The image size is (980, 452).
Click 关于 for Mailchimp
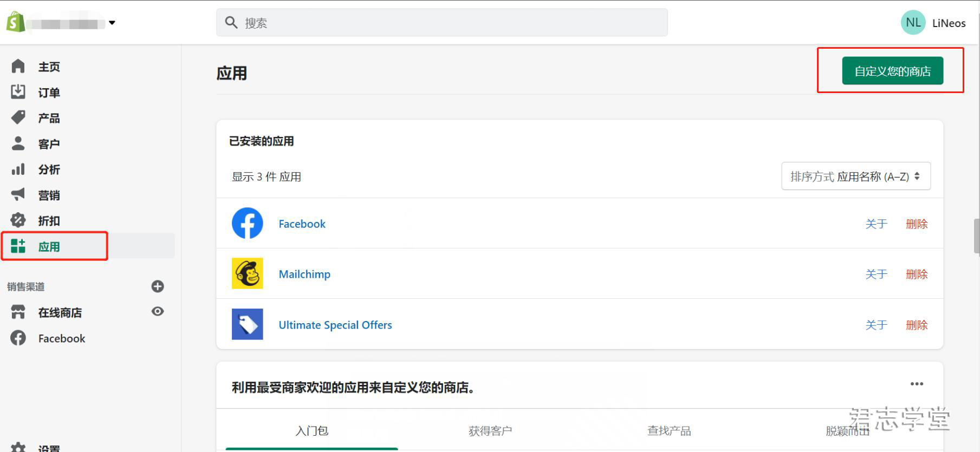click(x=876, y=274)
